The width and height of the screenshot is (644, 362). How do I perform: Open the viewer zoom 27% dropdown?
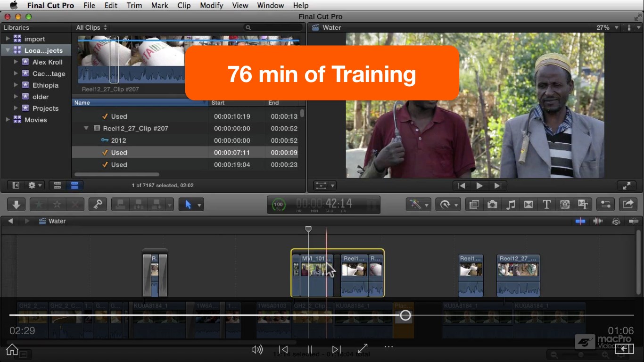[x=607, y=27]
